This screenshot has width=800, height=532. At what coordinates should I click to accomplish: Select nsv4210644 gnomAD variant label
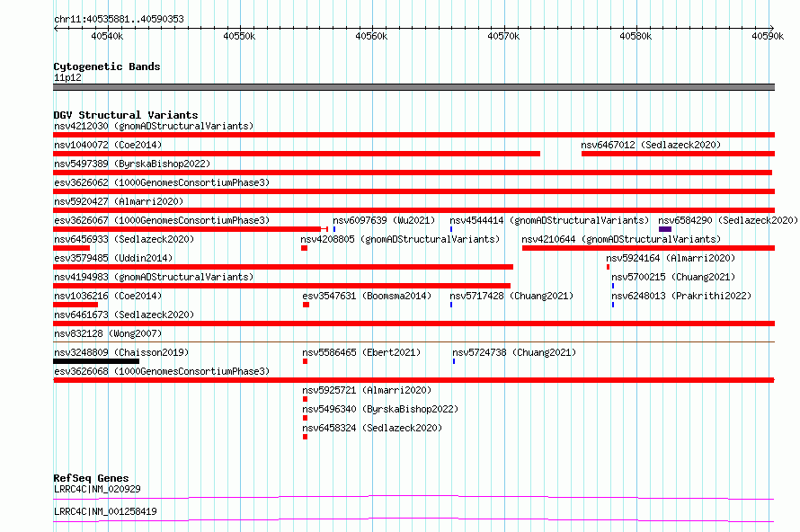pyautogui.click(x=621, y=239)
